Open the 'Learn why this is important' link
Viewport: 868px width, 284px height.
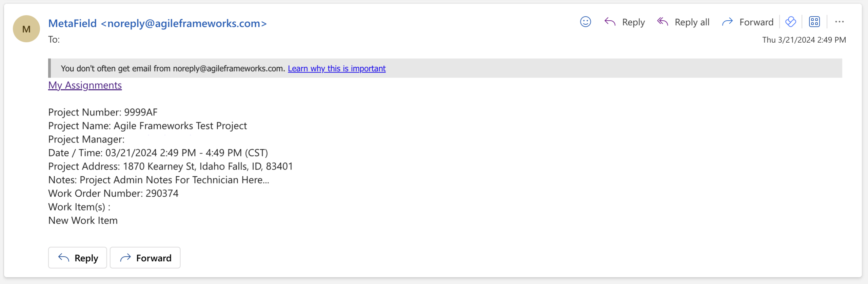point(336,68)
